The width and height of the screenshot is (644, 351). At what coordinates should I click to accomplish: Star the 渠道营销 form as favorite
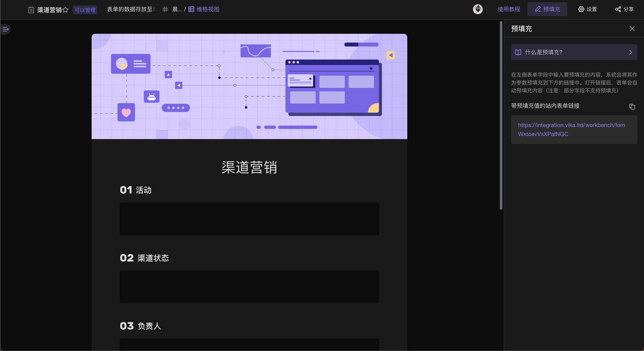click(65, 10)
